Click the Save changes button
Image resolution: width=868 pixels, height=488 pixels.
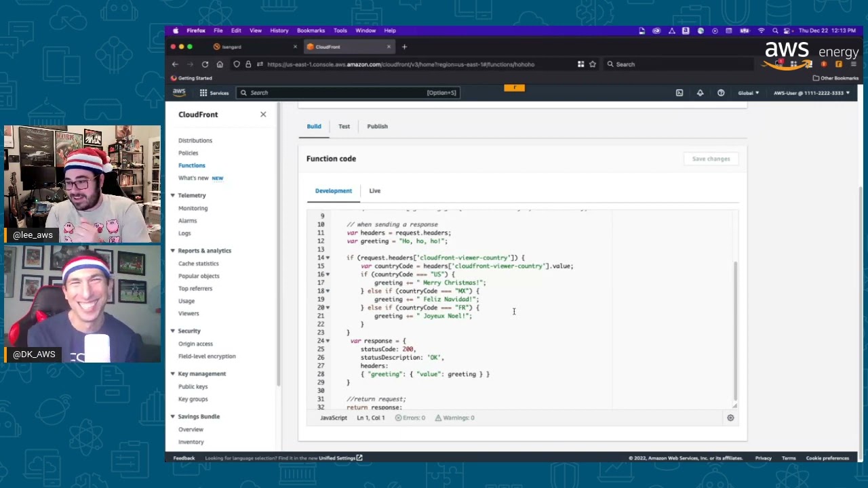point(711,159)
